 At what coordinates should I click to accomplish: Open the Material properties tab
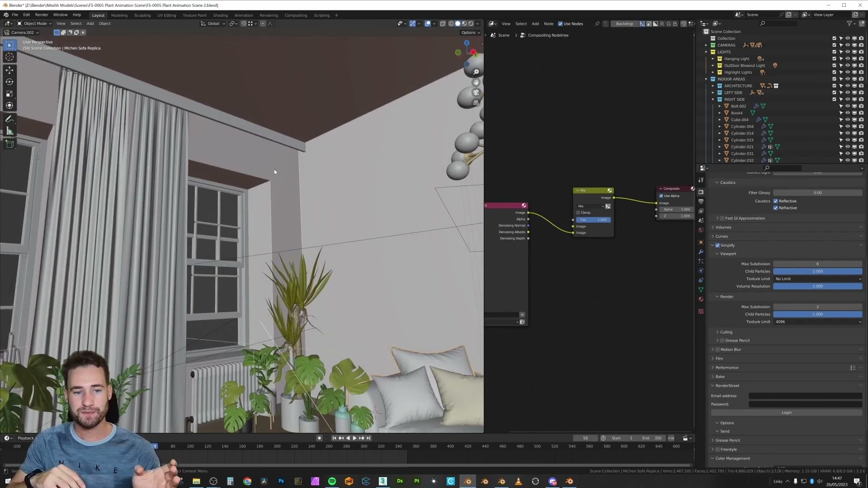tap(701, 299)
